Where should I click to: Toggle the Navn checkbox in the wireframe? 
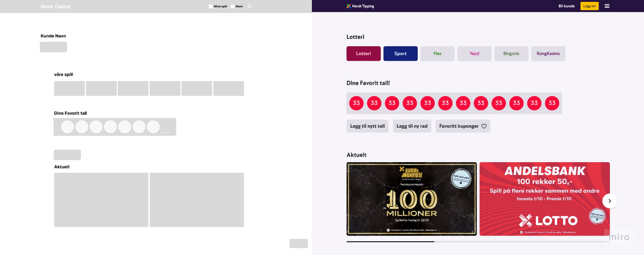pos(232,6)
